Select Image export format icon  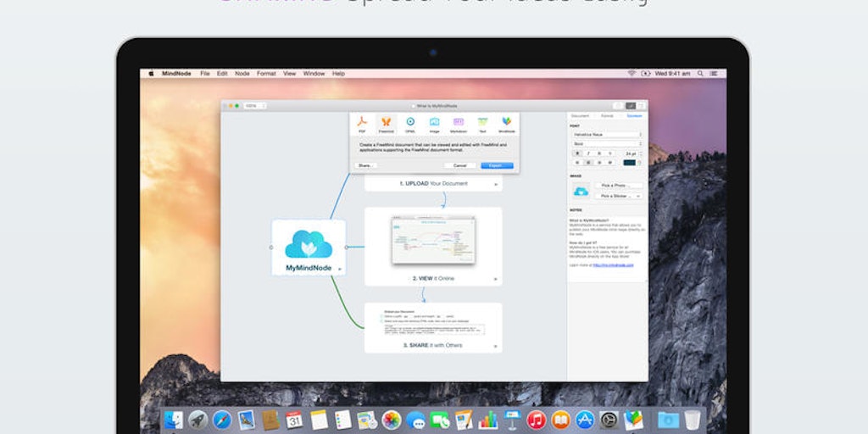click(435, 123)
